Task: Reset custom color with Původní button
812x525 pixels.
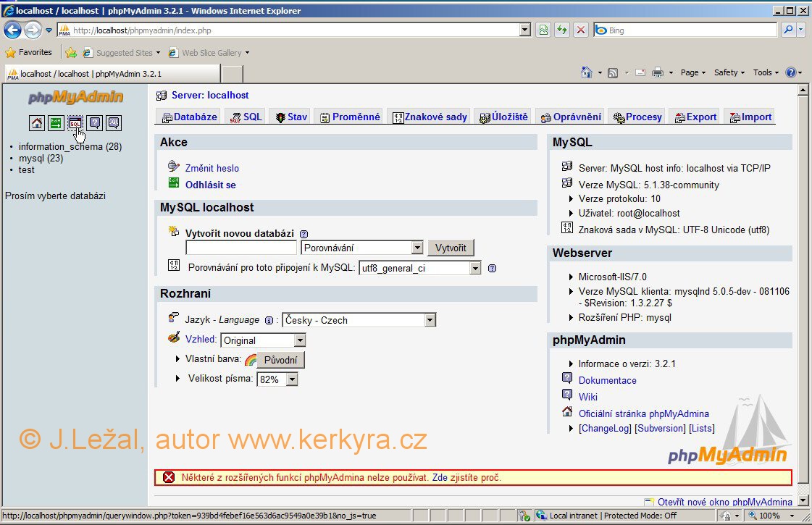Action: click(x=280, y=360)
